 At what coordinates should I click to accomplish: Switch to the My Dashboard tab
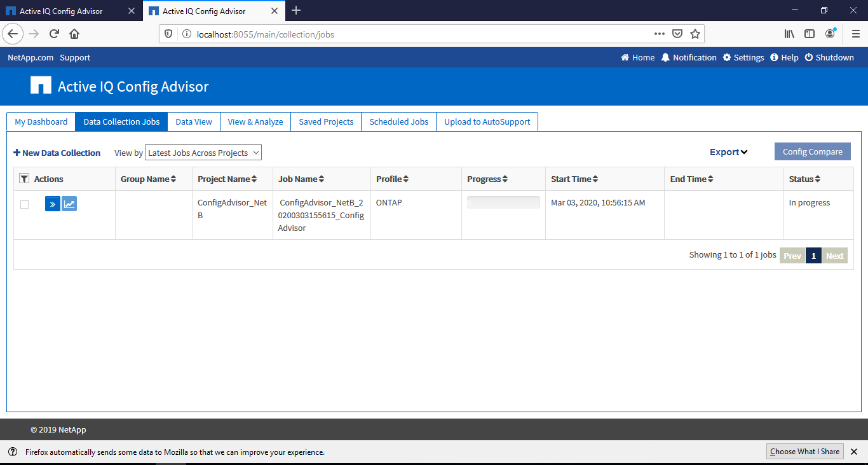pos(41,121)
